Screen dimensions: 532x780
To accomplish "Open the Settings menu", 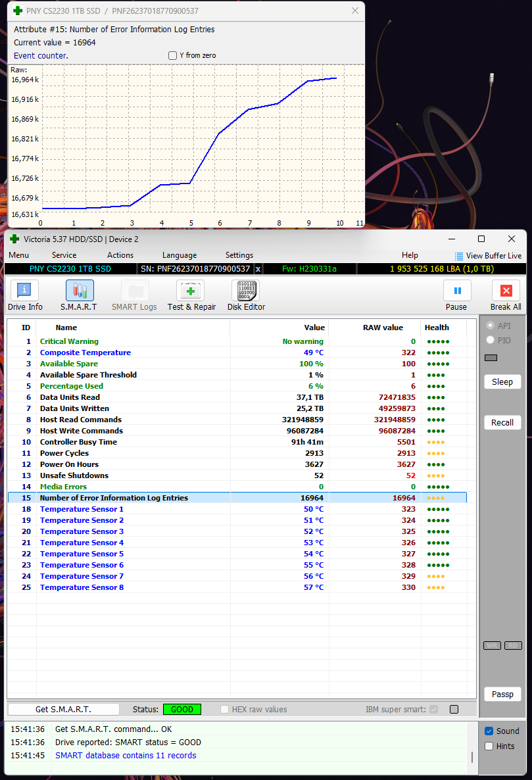I will tap(239, 255).
